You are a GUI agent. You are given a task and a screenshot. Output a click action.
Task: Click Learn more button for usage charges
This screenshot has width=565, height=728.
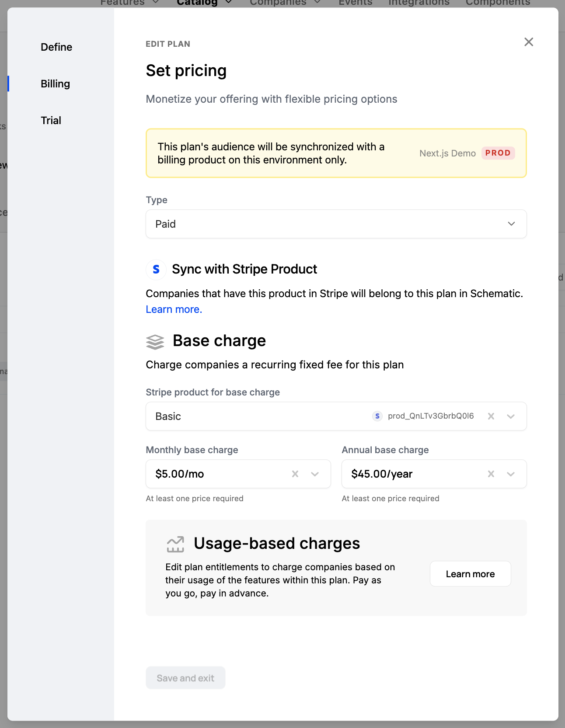click(x=470, y=574)
